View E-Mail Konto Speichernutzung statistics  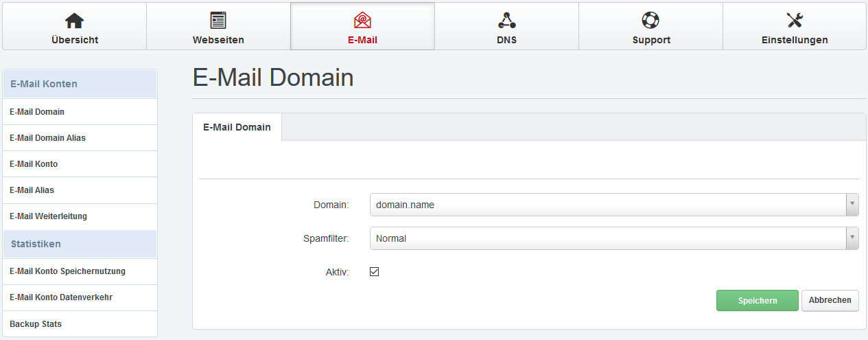pyautogui.click(x=67, y=271)
